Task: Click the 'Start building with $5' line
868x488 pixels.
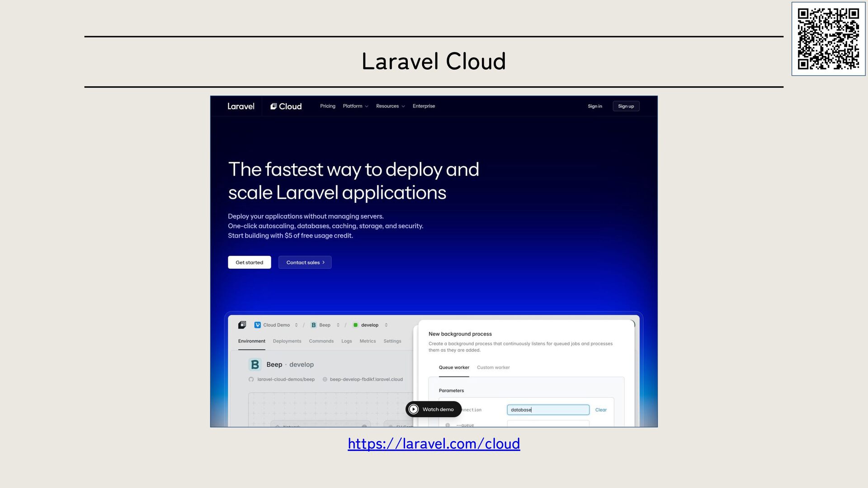Action: pos(291,235)
